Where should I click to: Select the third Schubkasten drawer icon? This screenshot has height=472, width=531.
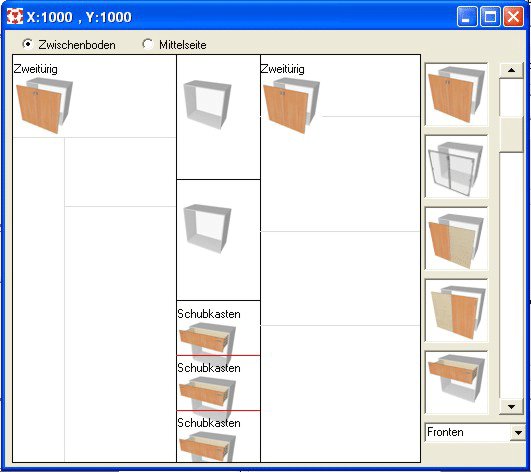point(207,446)
